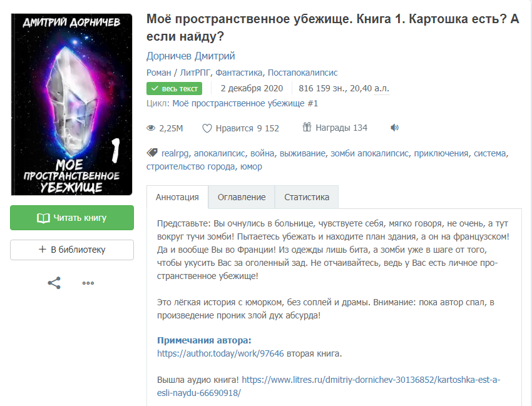The height and width of the screenshot is (406, 532).
Task: Click the зомби апокалипсис tag
Action: (x=369, y=153)
